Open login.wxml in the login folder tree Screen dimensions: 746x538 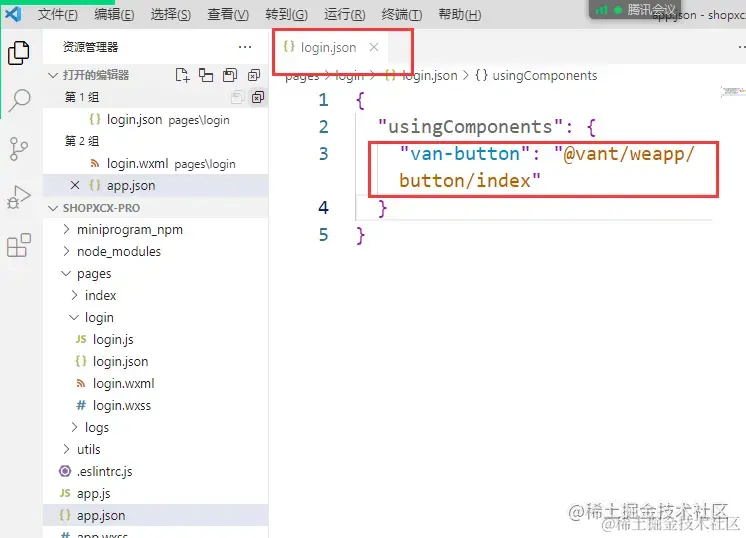(x=156, y=383)
